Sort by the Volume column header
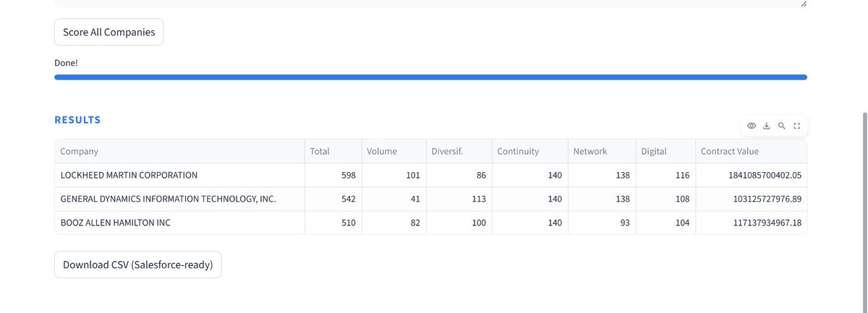The image size is (868, 313). [393, 151]
